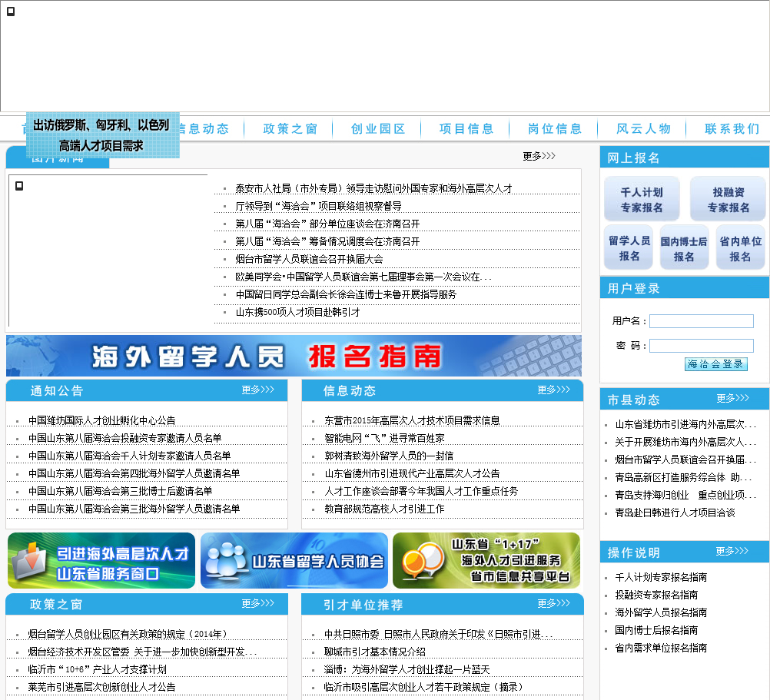Open the 政策之窗 navigation menu item

click(x=290, y=128)
